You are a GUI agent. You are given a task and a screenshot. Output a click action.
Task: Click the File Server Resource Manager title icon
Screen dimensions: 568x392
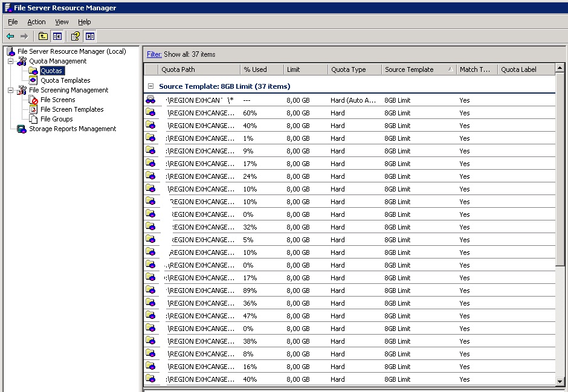(x=8, y=8)
